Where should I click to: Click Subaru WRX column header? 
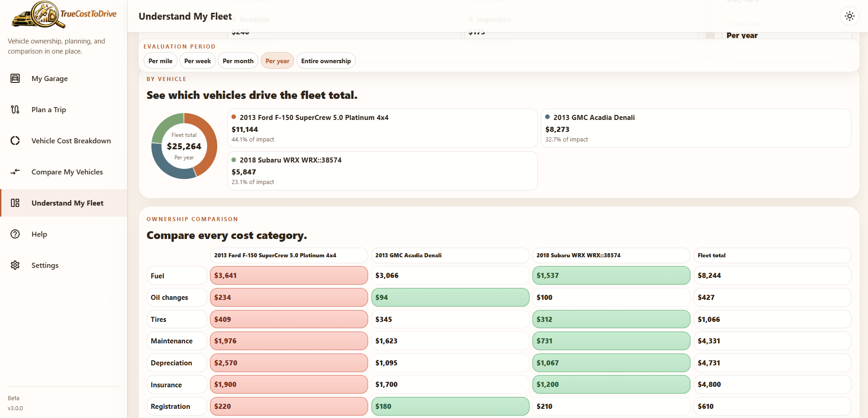[611, 255]
